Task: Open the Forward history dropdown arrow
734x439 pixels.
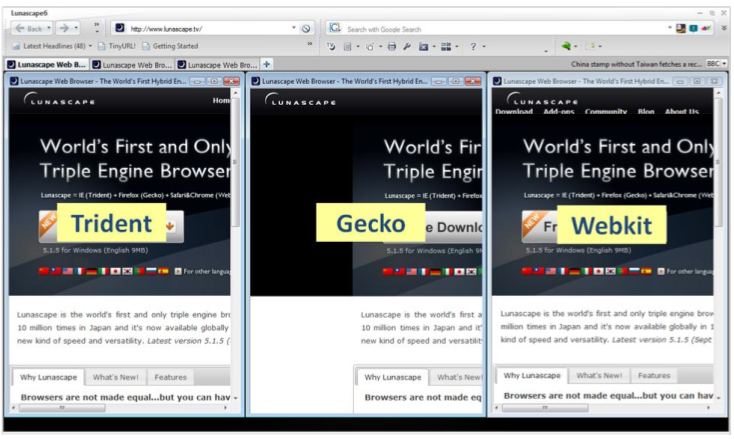Action: (x=76, y=29)
